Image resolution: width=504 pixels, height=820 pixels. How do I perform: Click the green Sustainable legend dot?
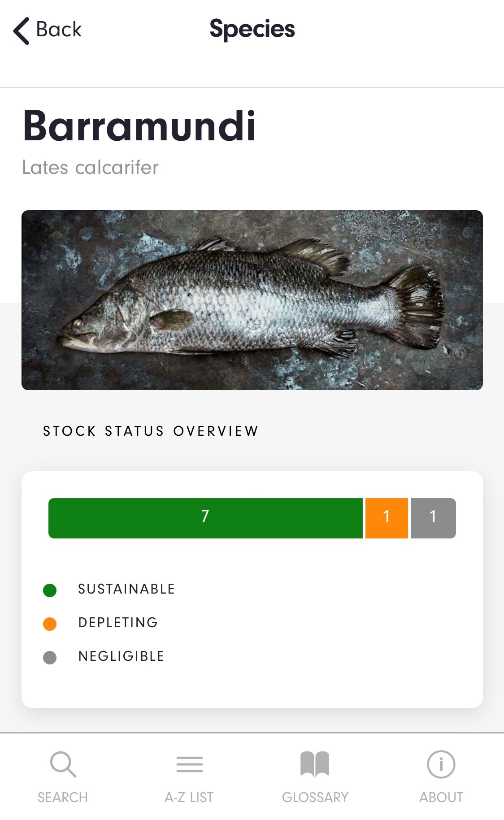50,590
